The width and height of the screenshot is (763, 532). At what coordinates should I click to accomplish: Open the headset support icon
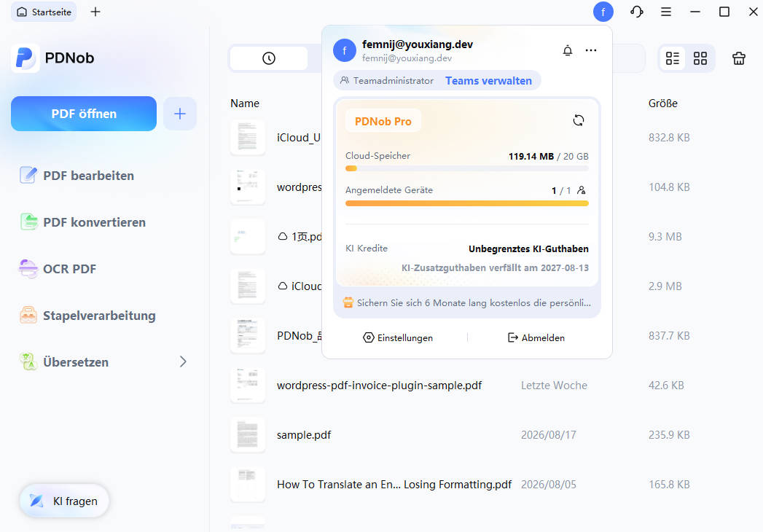[636, 12]
